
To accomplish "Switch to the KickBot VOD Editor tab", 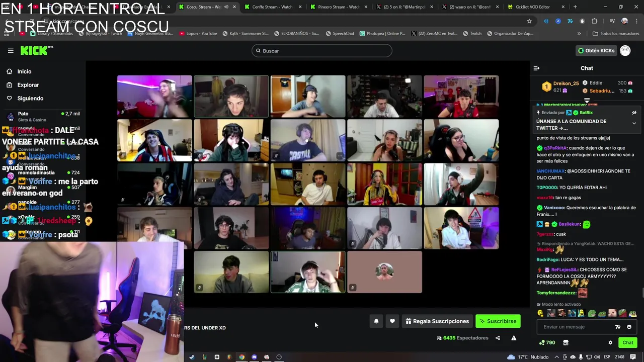I will [x=535, y=7].
